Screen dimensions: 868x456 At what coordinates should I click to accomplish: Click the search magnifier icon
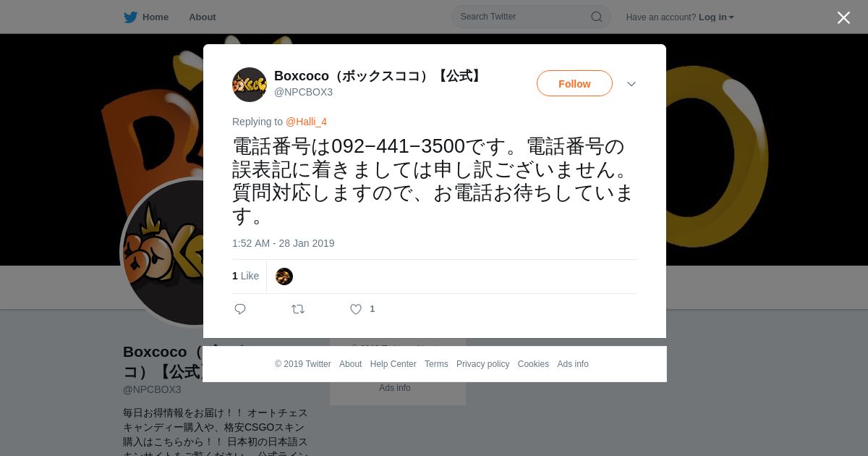point(597,17)
